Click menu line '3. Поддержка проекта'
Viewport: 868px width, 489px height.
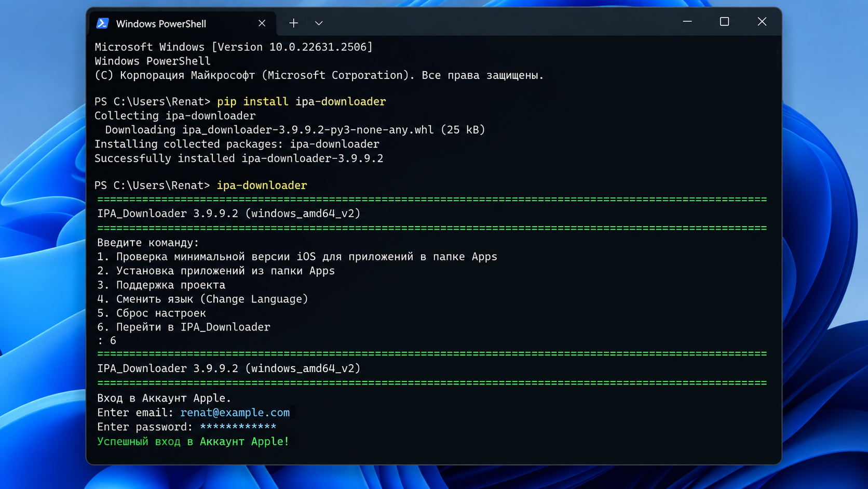click(x=161, y=285)
